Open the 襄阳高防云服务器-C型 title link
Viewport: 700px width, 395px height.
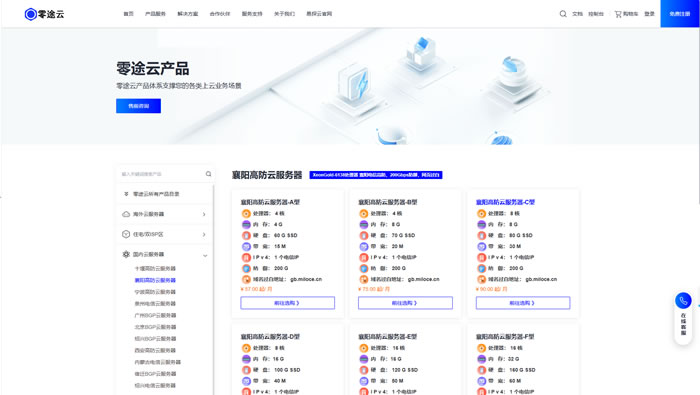tap(505, 202)
